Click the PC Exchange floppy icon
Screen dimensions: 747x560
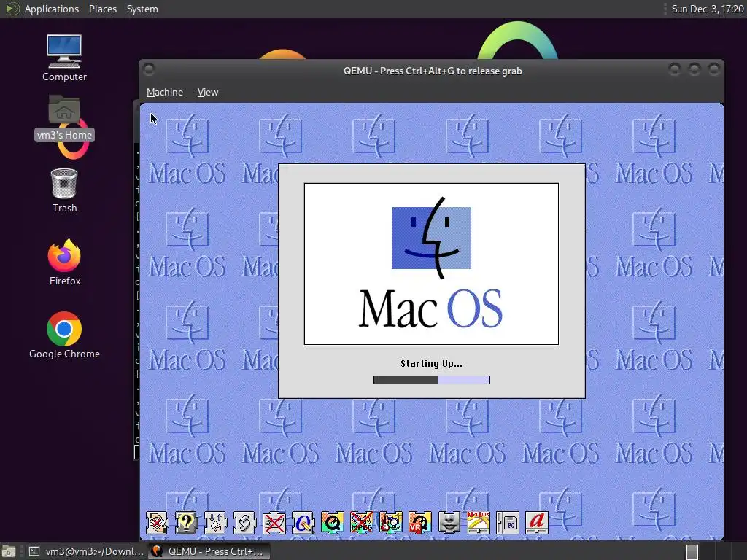coord(508,522)
